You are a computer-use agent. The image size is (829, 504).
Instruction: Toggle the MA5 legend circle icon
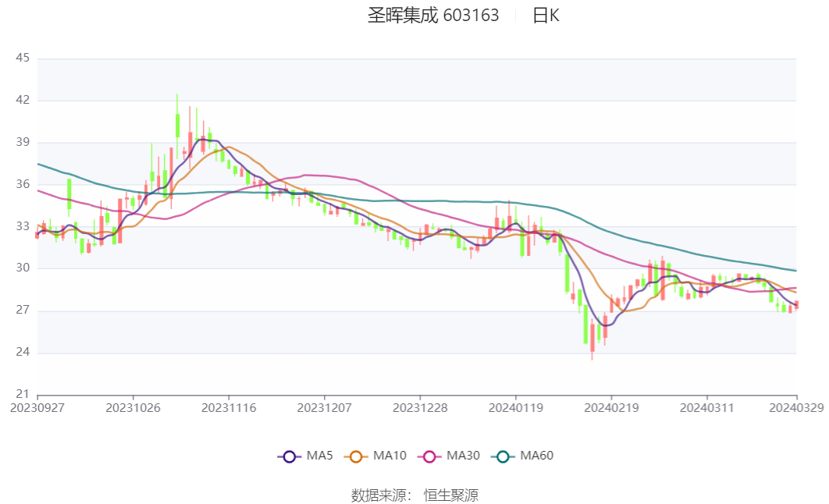point(289,456)
